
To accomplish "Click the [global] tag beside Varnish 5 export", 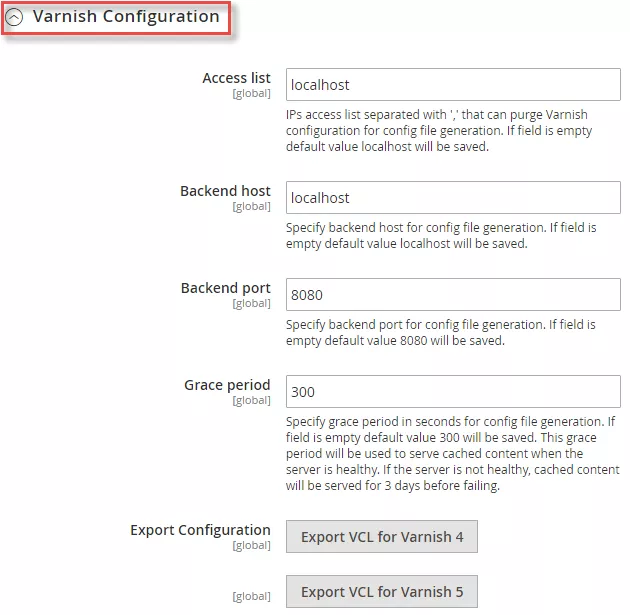I will pyautogui.click(x=251, y=597).
